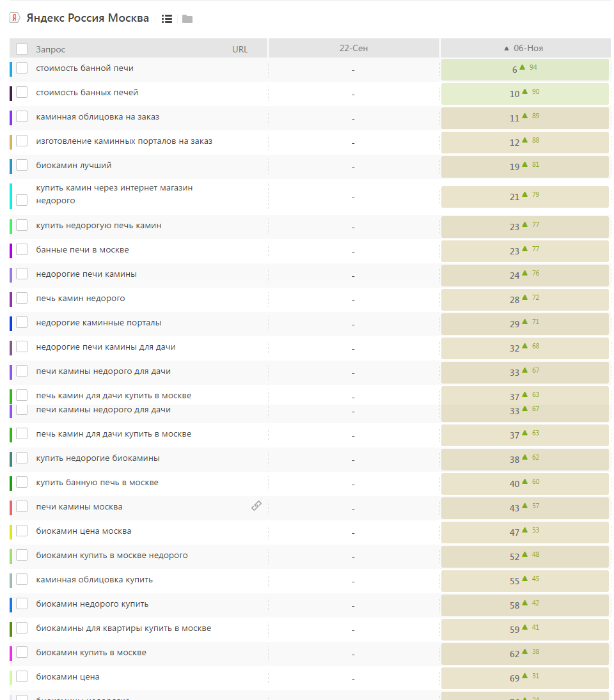
Task: Click the 'Запрос' column header
Action: click(51, 49)
